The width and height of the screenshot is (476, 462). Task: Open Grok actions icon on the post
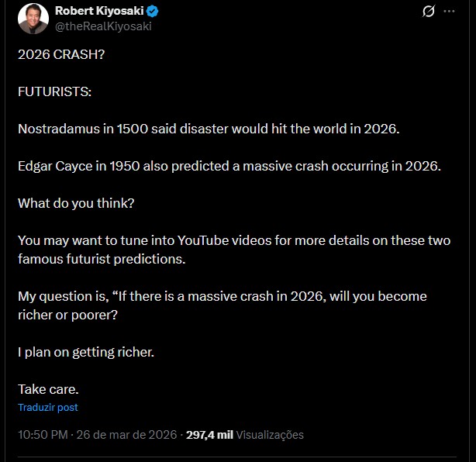[426, 12]
